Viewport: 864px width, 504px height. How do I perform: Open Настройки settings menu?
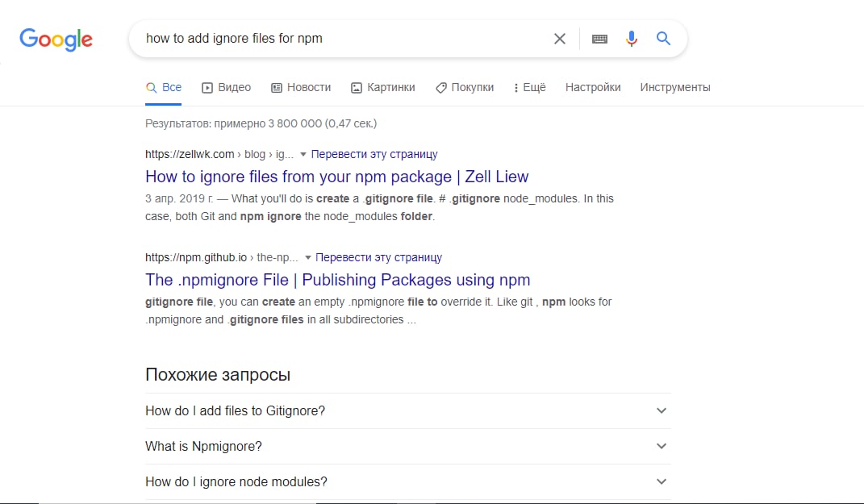coord(593,87)
